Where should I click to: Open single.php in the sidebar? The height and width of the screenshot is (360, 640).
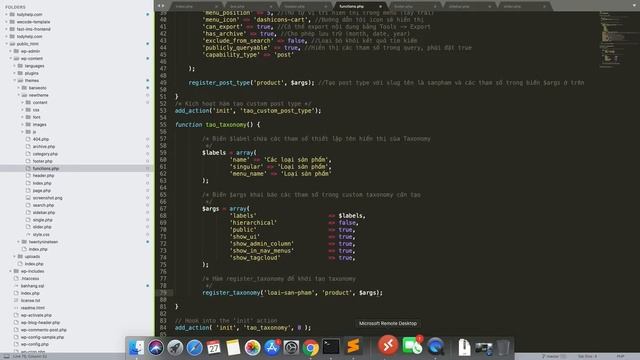click(x=42, y=220)
